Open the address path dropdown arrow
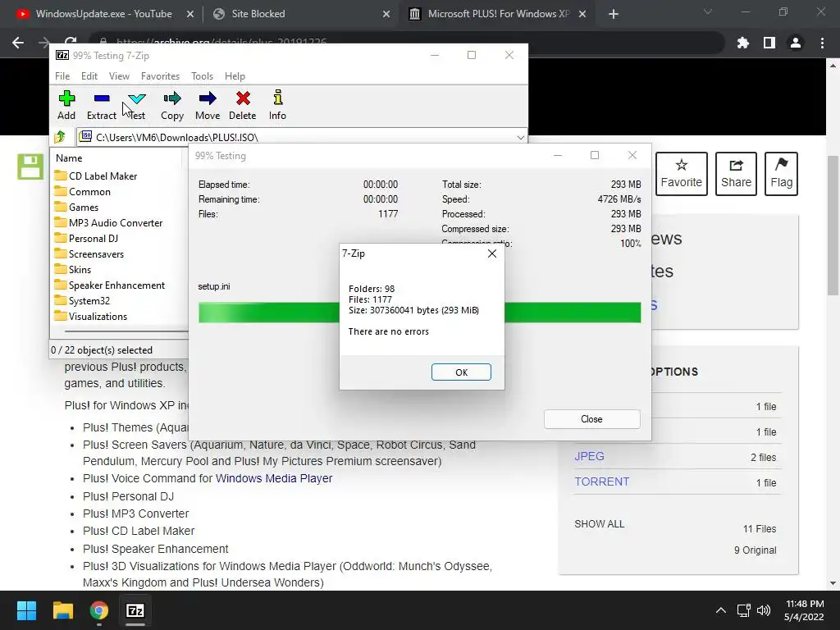Image resolution: width=840 pixels, height=630 pixels. [x=520, y=137]
